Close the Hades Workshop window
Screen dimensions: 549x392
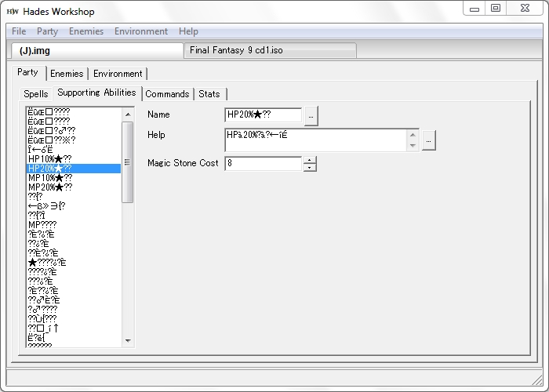pos(525,9)
